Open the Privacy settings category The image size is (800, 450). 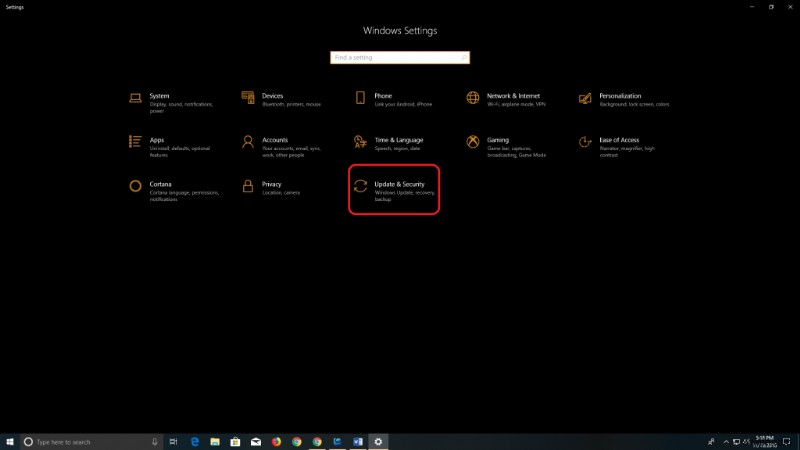click(x=271, y=188)
